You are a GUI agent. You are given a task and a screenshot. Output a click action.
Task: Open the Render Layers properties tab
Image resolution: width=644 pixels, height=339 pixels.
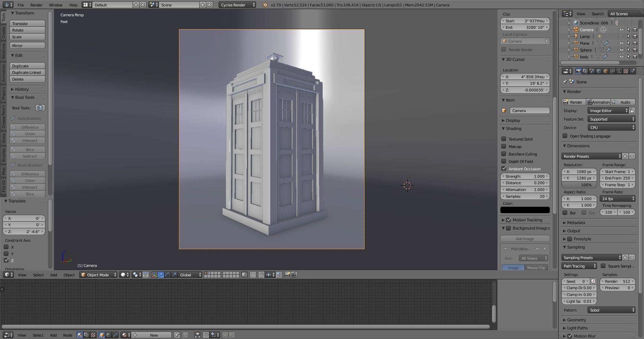pyautogui.click(x=585, y=71)
